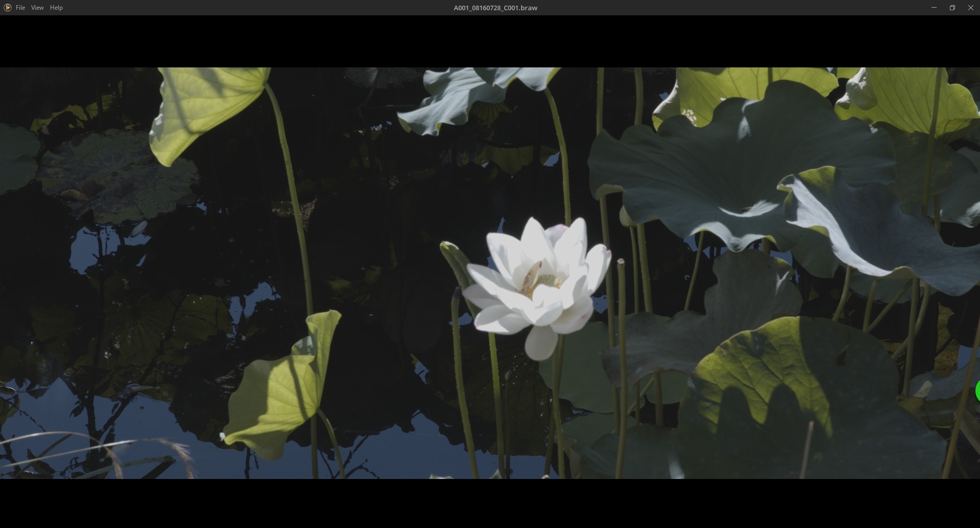Restore down the player window
This screenshot has height=528, width=980.
tap(952, 8)
